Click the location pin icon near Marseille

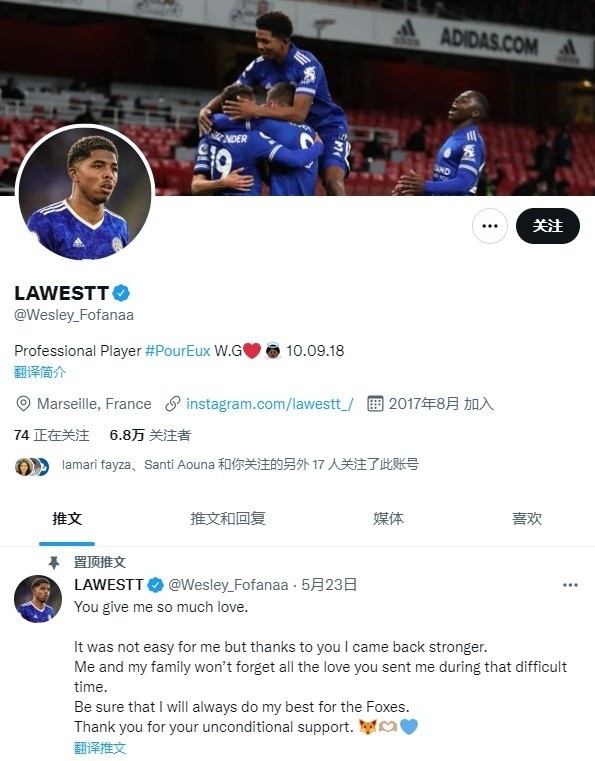pos(23,404)
